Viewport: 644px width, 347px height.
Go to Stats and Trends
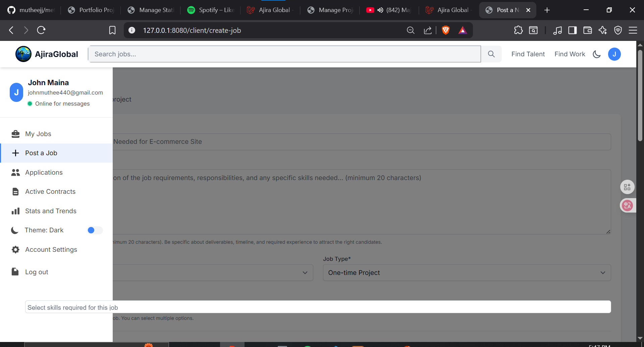tap(51, 211)
